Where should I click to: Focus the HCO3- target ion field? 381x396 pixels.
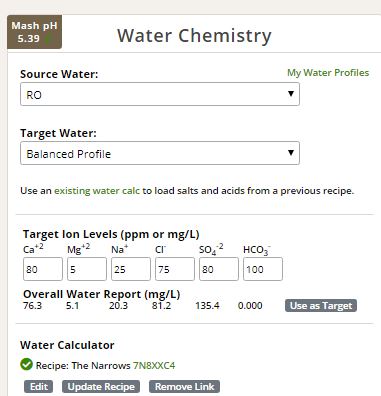coord(263,269)
